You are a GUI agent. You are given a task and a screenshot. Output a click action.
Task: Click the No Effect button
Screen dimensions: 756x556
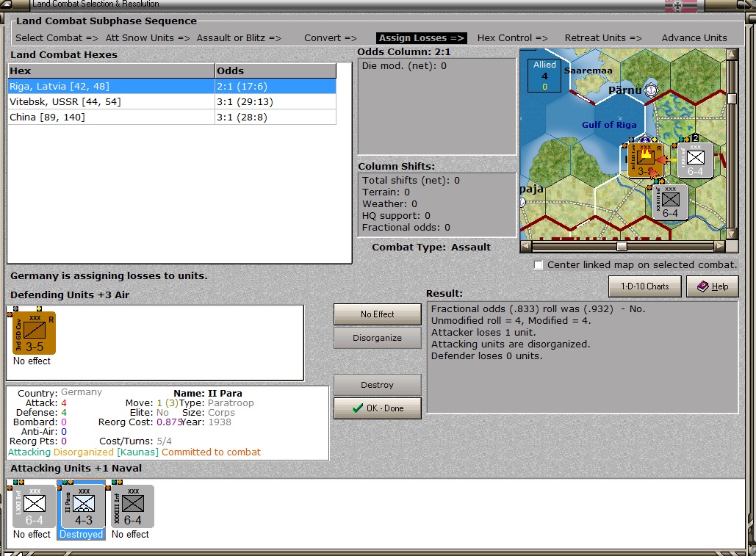coord(377,314)
